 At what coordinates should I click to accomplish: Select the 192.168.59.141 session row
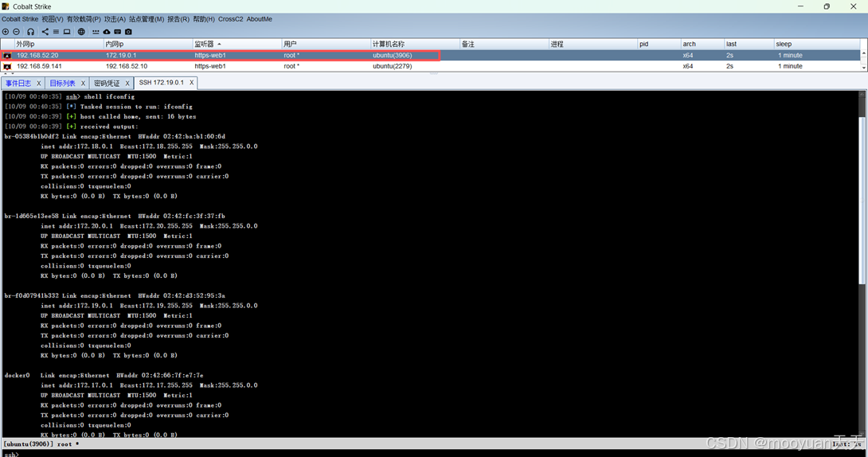pyautogui.click(x=431, y=66)
